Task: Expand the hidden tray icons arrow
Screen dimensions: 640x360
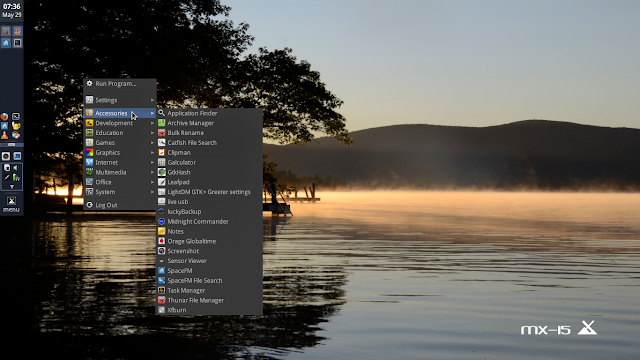Action: point(11,187)
